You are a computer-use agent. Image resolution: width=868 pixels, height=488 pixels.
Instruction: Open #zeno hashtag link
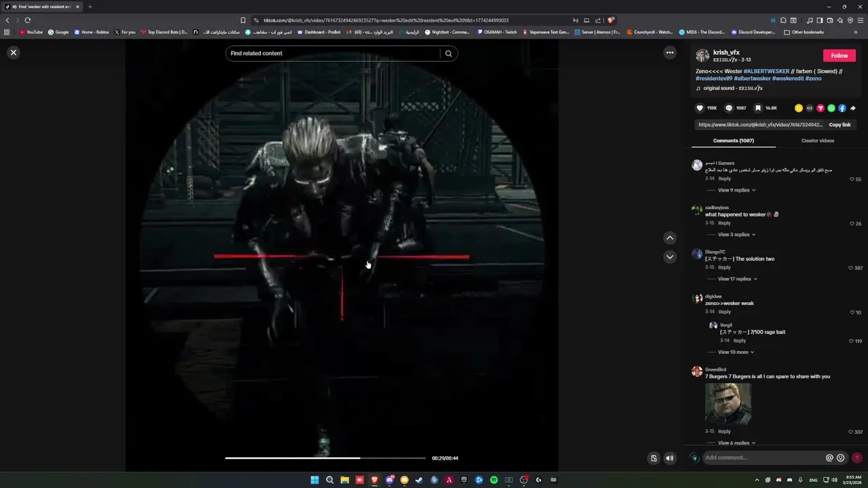coord(814,79)
